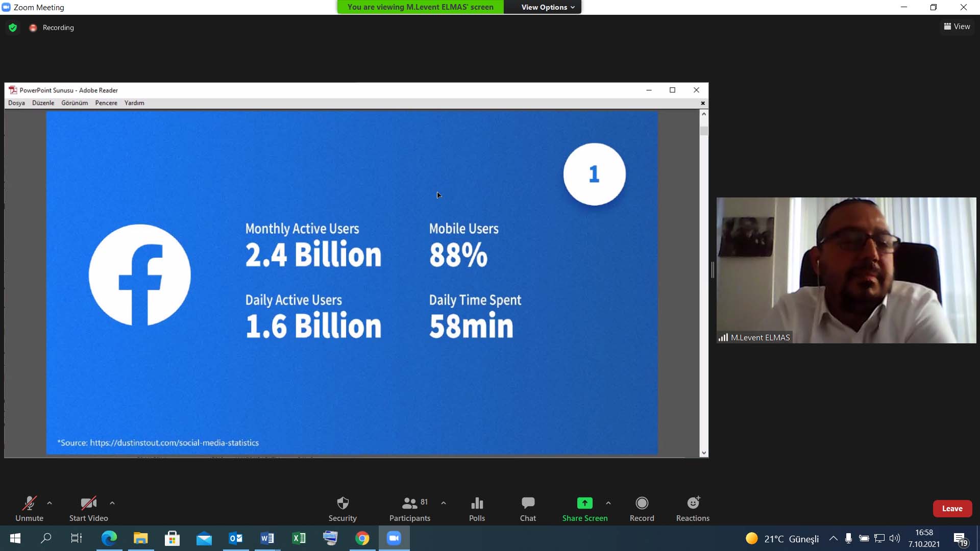Screen dimensions: 980x551
Task: Unmute the microphone
Action: click(x=29, y=509)
